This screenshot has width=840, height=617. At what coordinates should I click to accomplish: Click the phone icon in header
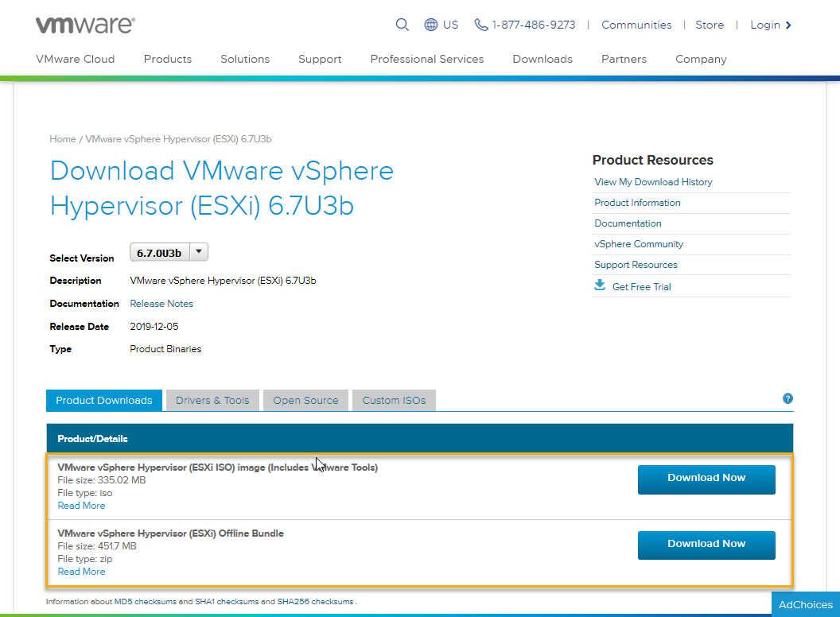481,25
